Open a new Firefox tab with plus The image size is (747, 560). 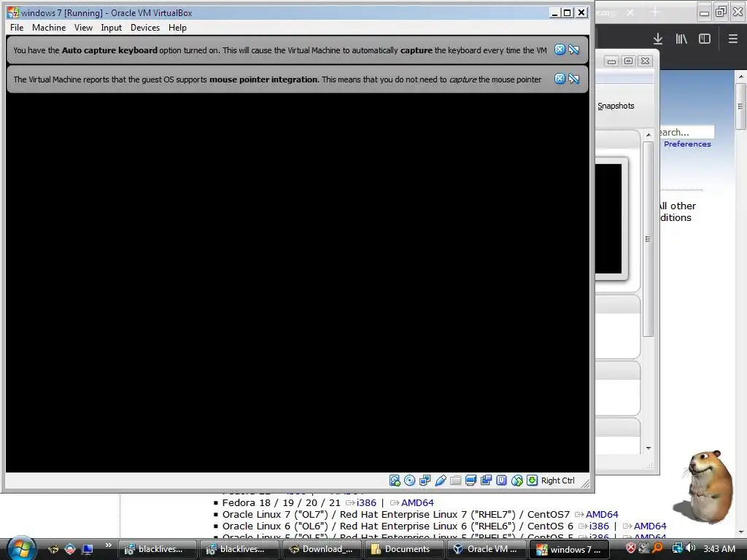pos(655,12)
